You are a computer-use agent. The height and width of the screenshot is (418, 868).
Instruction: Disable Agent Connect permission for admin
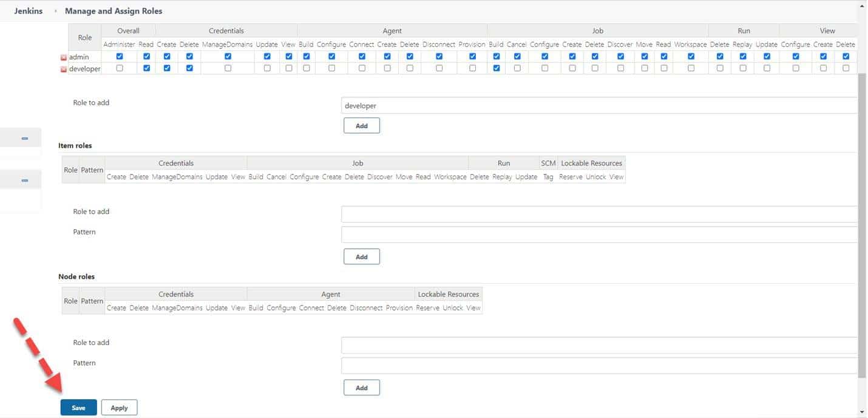(x=362, y=56)
